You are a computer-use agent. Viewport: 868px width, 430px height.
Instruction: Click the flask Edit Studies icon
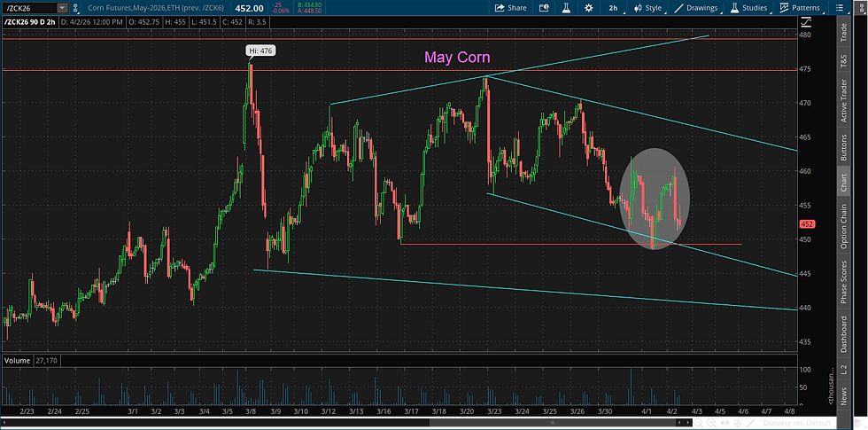point(566,8)
